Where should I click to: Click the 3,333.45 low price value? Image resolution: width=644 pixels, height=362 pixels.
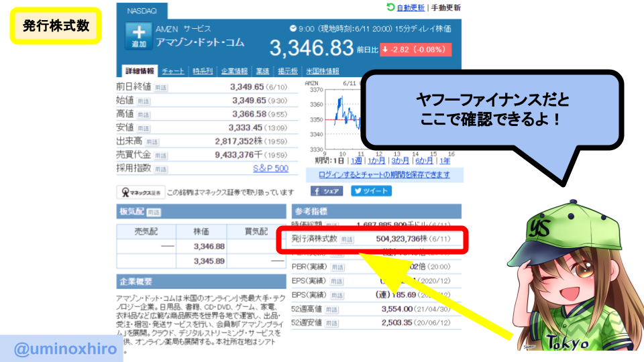click(x=246, y=127)
